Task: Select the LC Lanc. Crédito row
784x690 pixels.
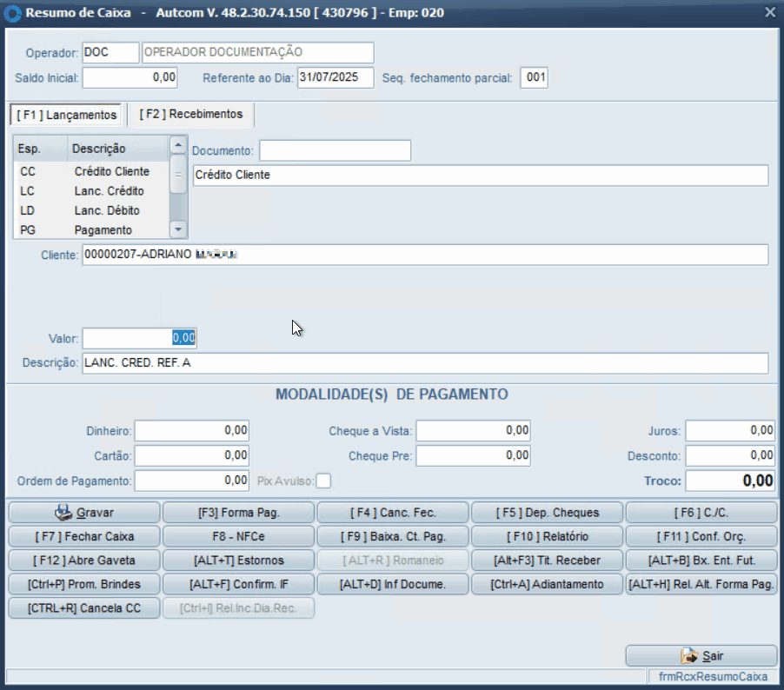Action: pyautogui.click(x=91, y=191)
